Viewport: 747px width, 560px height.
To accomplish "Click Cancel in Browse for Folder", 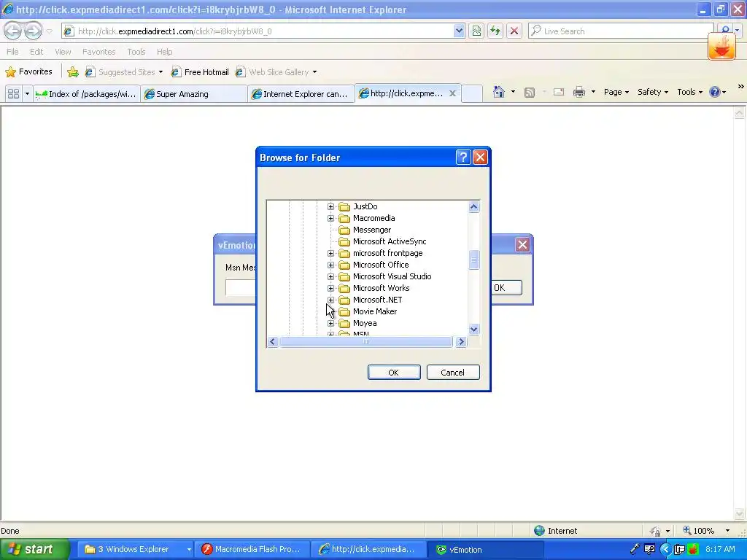I will pos(453,373).
